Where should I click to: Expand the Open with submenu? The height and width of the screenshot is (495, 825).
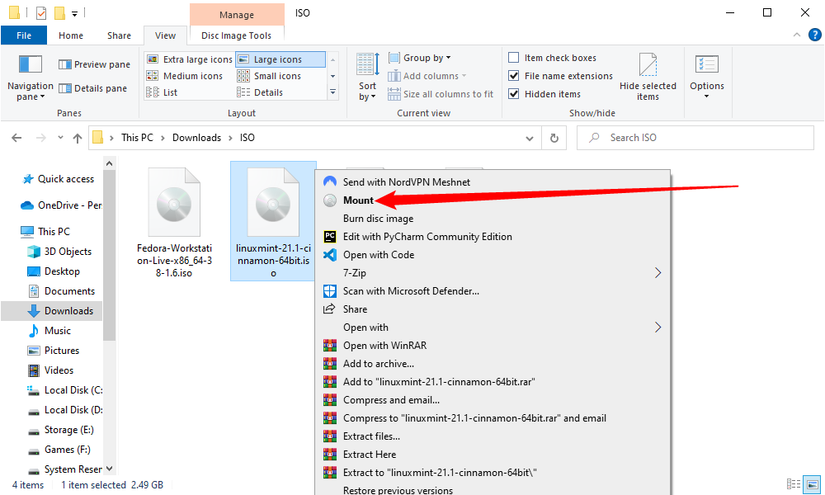[658, 327]
